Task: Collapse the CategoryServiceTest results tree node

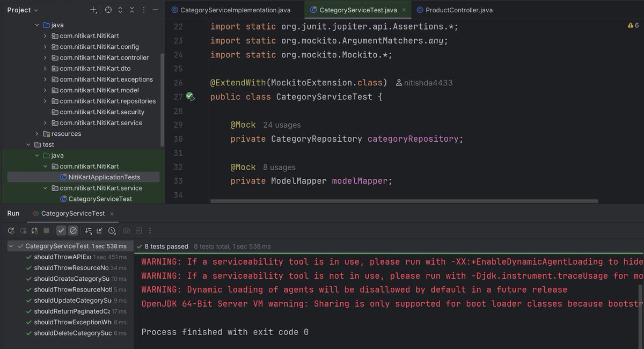Action: pos(11,246)
